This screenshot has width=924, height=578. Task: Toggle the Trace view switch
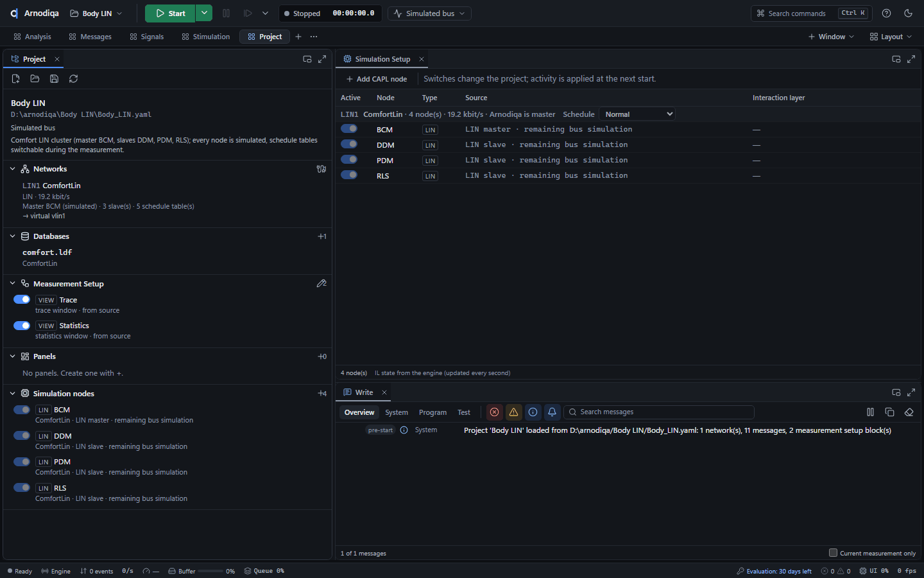pyautogui.click(x=22, y=300)
